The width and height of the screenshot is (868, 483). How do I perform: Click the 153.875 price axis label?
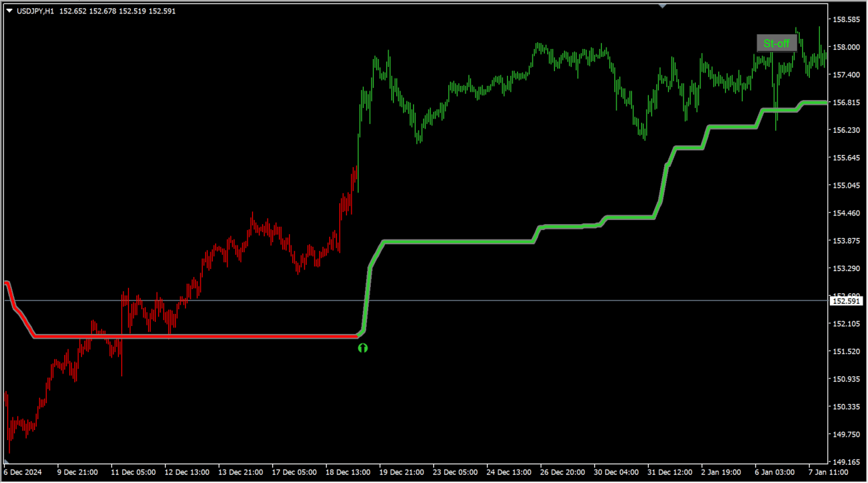click(846, 241)
